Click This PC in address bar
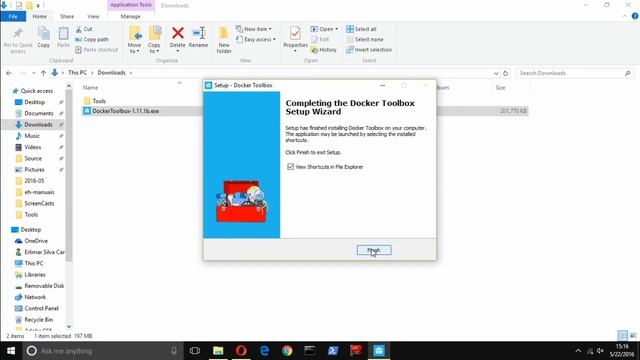This screenshot has width=640, height=360. [x=78, y=73]
